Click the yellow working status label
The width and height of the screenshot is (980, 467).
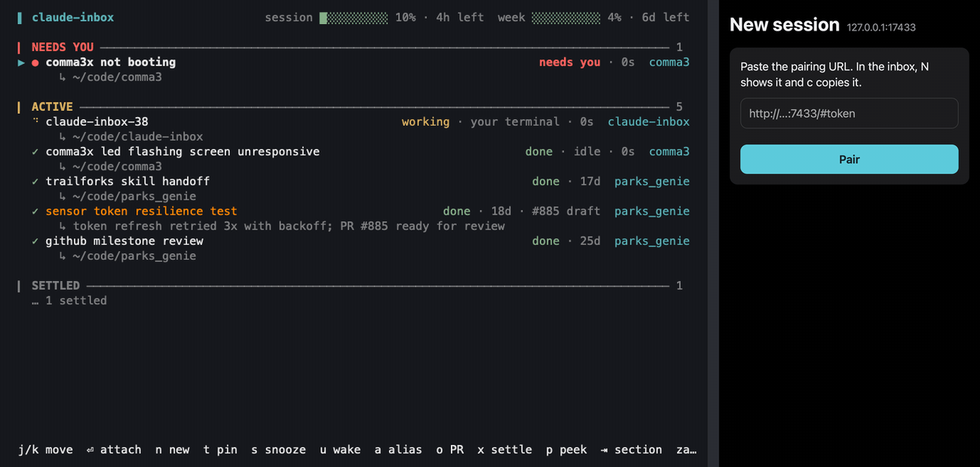click(x=425, y=122)
